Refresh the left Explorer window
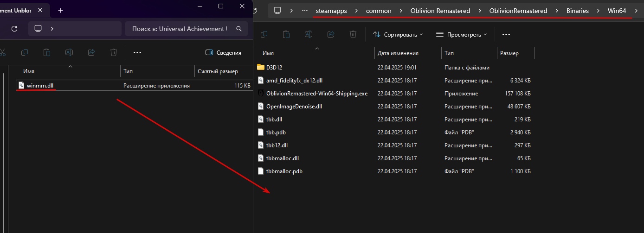 click(14, 29)
